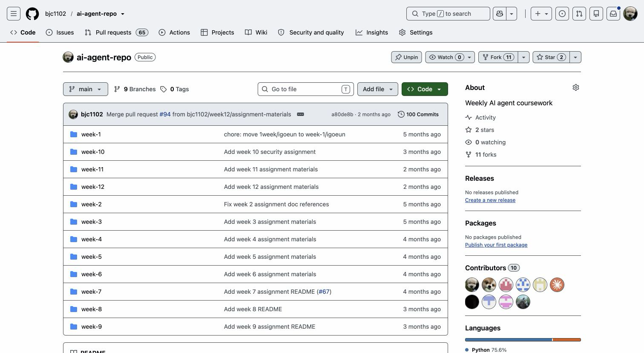644x353 pixels.
Task: Open the week-12 folder
Action: [93, 187]
